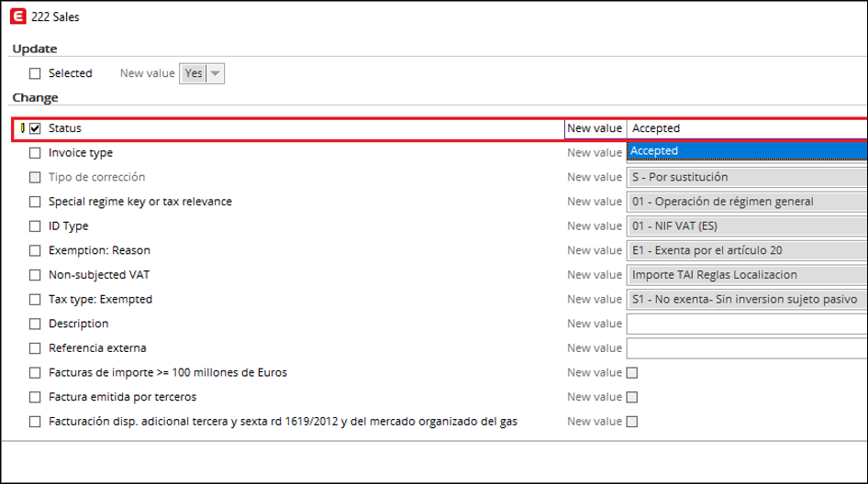Click the pencil edit marker beside Status
868x484 pixels.
(x=22, y=128)
